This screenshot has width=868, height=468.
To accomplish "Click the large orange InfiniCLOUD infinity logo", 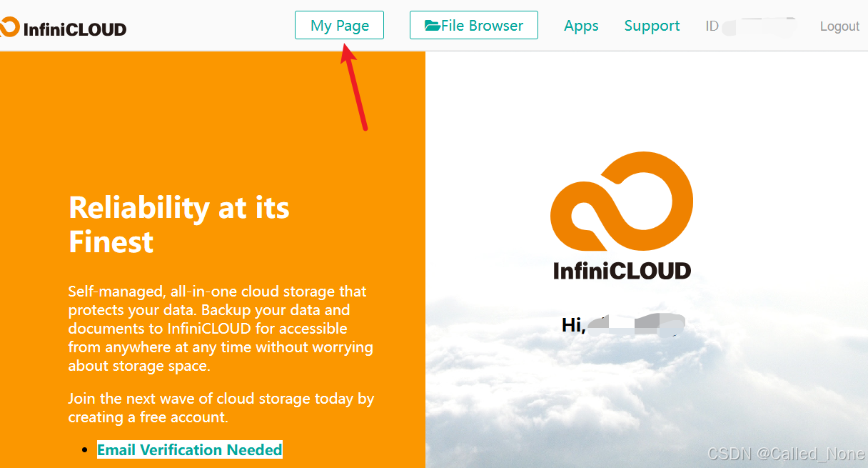I will tap(622, 202).
